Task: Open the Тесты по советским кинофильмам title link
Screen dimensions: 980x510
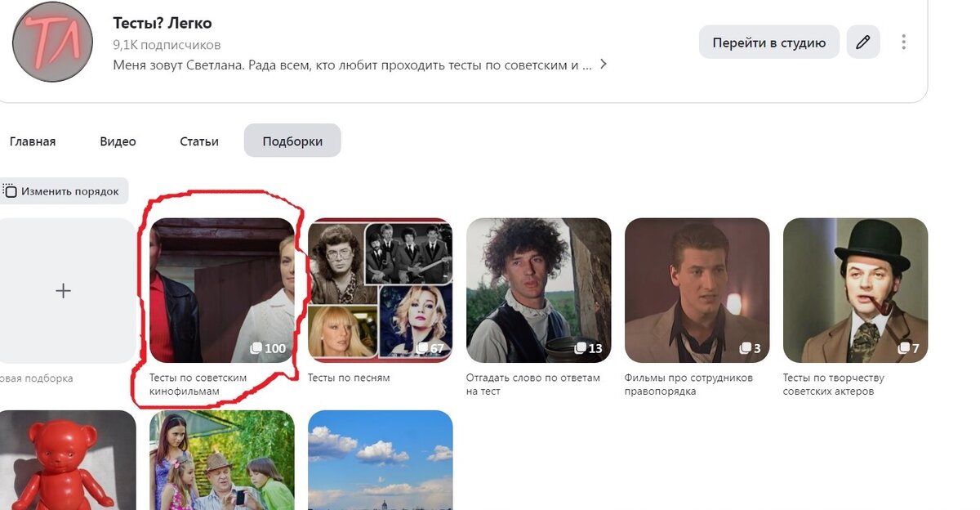Action: (x=198, y=385)
